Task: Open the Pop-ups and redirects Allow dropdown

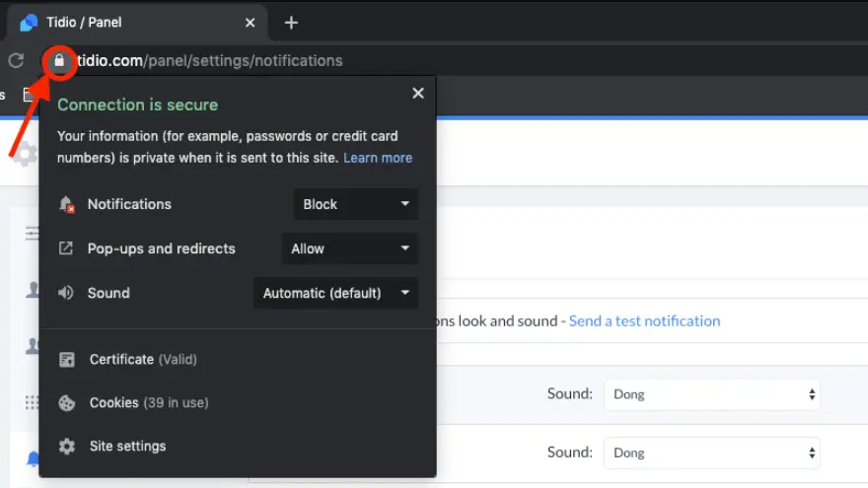Action: click(350, 248)
